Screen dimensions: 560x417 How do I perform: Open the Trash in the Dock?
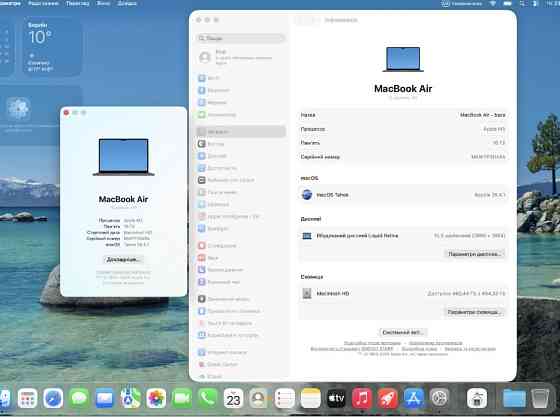540,398
